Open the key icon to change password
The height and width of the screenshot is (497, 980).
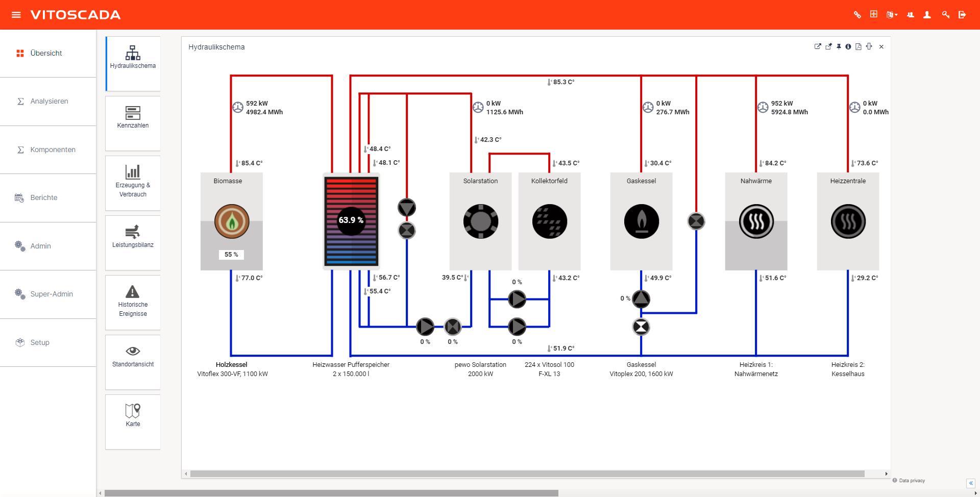(x=946, y=14)
